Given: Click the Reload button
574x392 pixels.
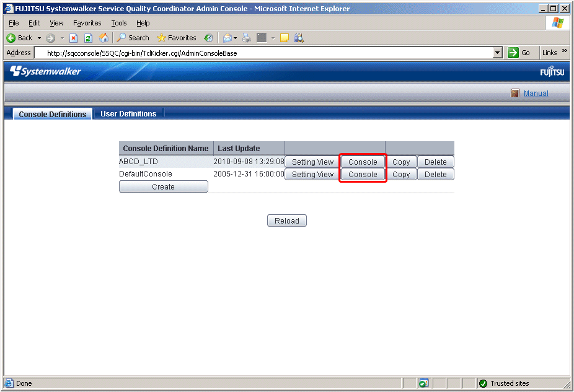Looking at the screenshot, I should click(x=287, y=220).
